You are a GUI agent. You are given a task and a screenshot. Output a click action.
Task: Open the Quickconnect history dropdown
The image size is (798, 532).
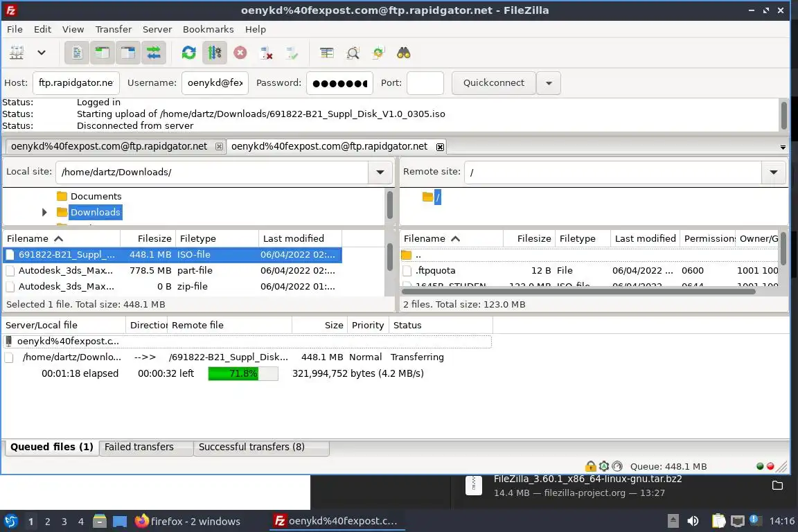pos(549,83)
